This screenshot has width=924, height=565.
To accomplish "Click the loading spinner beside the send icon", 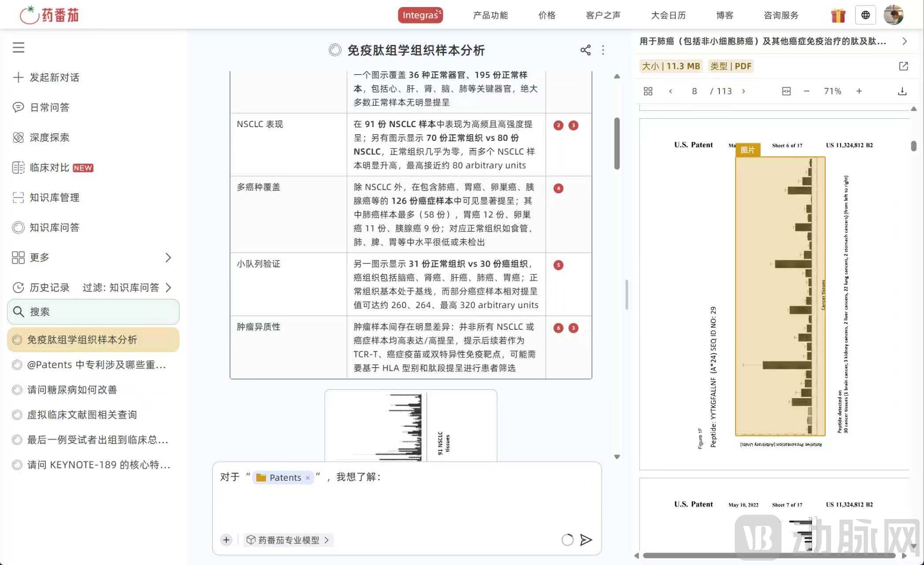I will [568, 540].
